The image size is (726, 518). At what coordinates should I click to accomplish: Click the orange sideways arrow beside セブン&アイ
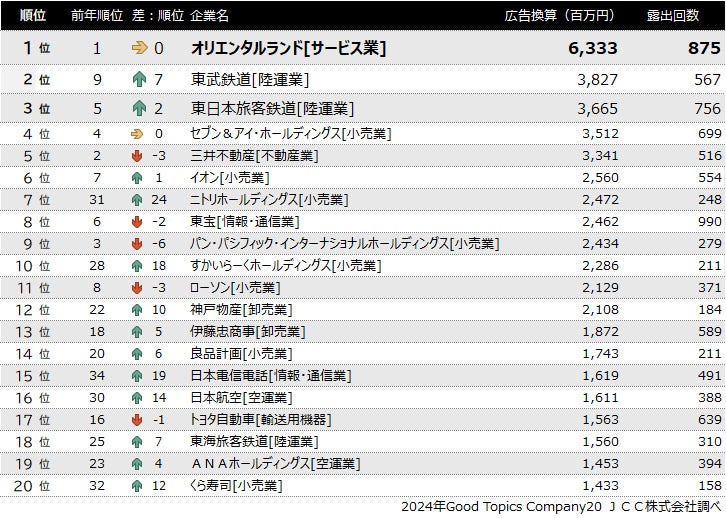pyautogui.click(x=138, y=133)
